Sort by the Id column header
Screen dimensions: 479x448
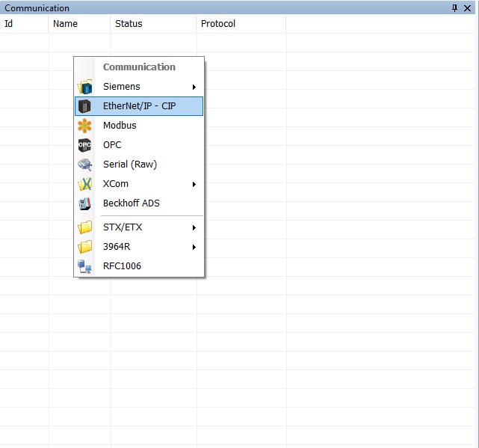pos(24,23)
